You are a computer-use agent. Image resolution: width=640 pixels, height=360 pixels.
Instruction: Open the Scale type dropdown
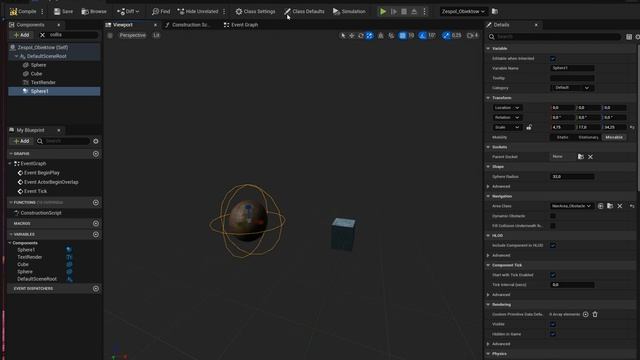[507, 127]
